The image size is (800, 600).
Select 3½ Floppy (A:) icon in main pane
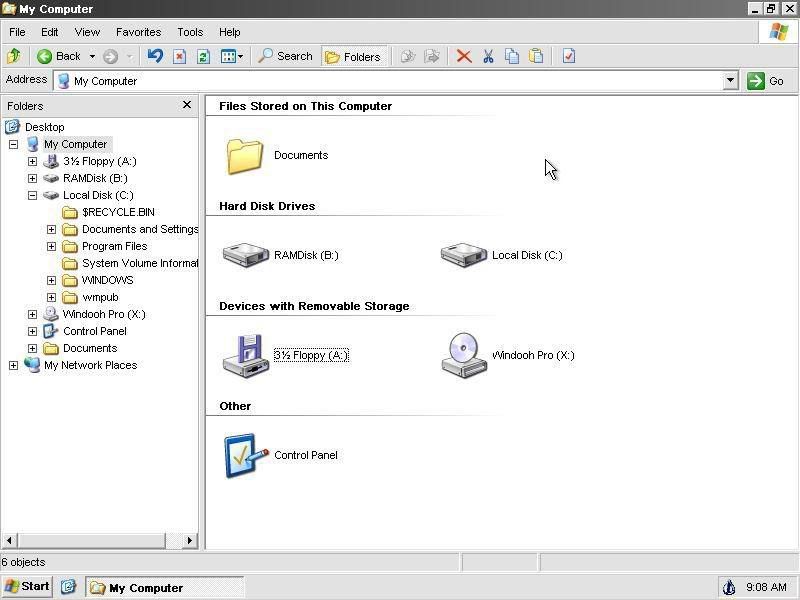[245, 356]
